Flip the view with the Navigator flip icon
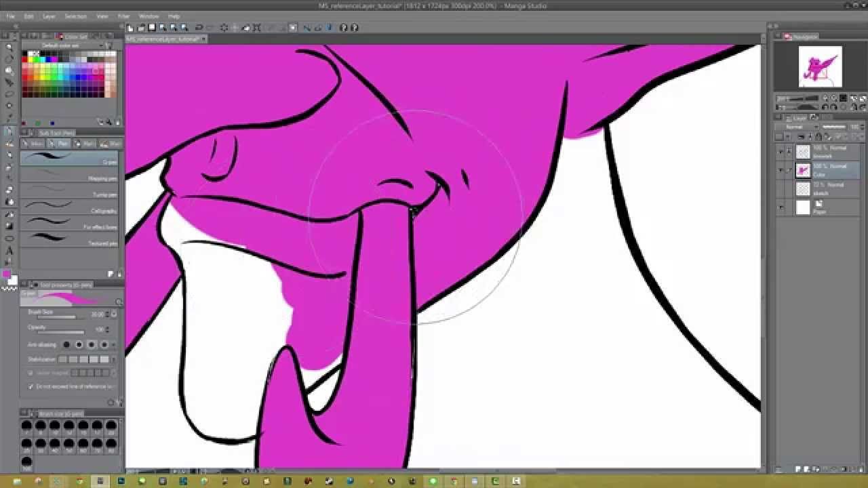This screenshot has width=868, height=488. (854, 107)
